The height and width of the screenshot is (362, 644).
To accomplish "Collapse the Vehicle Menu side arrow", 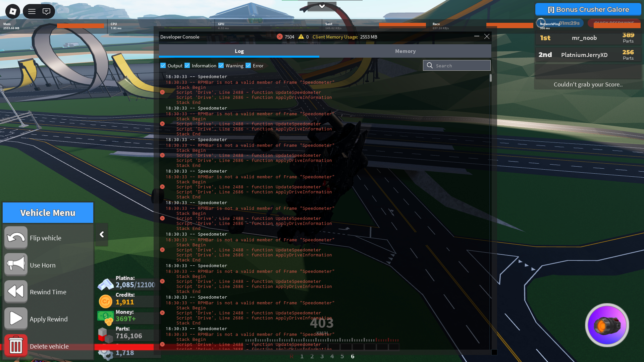I will pos(102,235).
